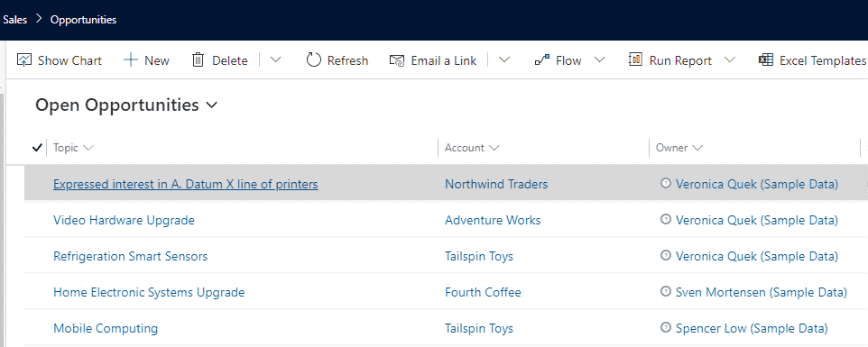Open the dropdown arrow next to Delete
This screenshot has width=868, height=347.
(275, 59)
